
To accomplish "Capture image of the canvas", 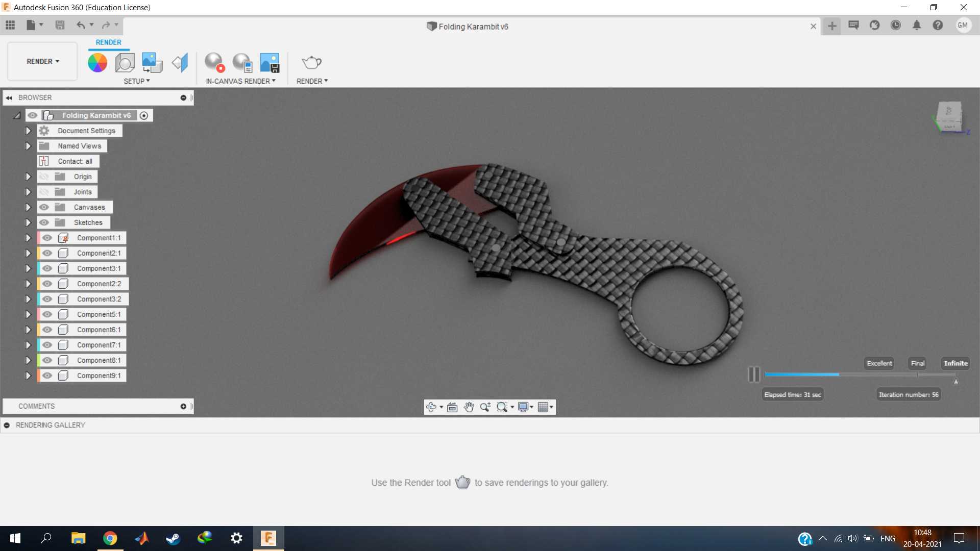I will (269, 63).
